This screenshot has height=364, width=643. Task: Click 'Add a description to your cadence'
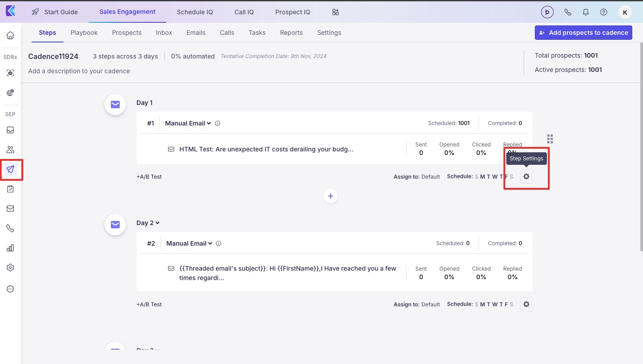pos(79,71)
